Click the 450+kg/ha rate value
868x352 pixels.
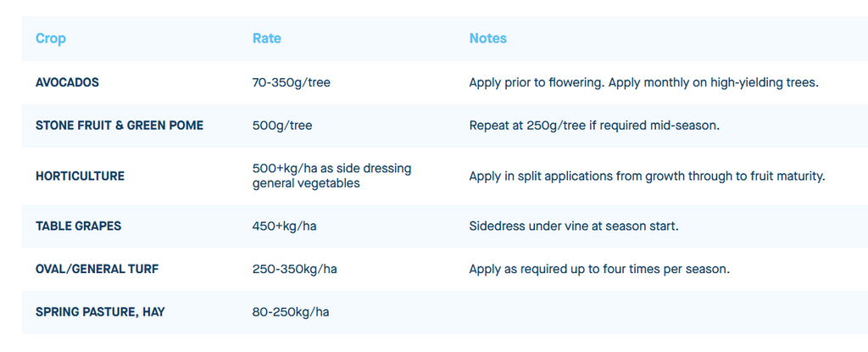pos(285,226)
